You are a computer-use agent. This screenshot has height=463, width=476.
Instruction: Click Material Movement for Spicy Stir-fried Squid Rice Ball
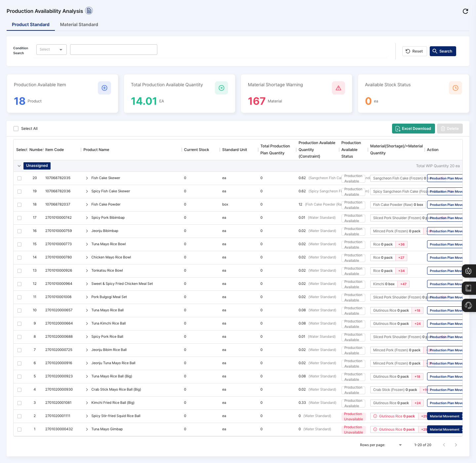445,416
